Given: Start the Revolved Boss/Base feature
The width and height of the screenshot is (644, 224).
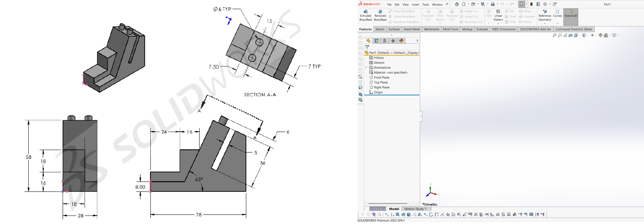Looking at the screenshot, I should pyautogui.click(x=380, y=15).
